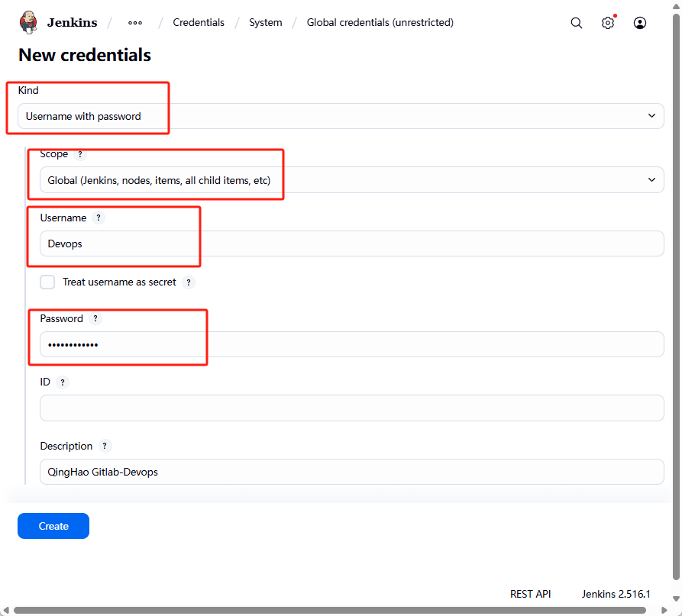Image resolution: width=682 pixels, height=616 pixels.
Task: Enable Treat username as secret checkbox
Action: 48,282
